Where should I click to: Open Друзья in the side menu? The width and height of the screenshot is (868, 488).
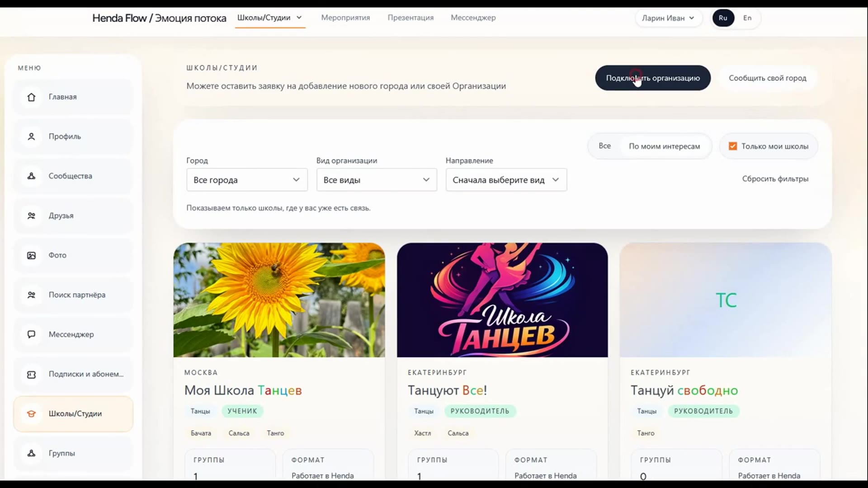(x=73, y=216)
